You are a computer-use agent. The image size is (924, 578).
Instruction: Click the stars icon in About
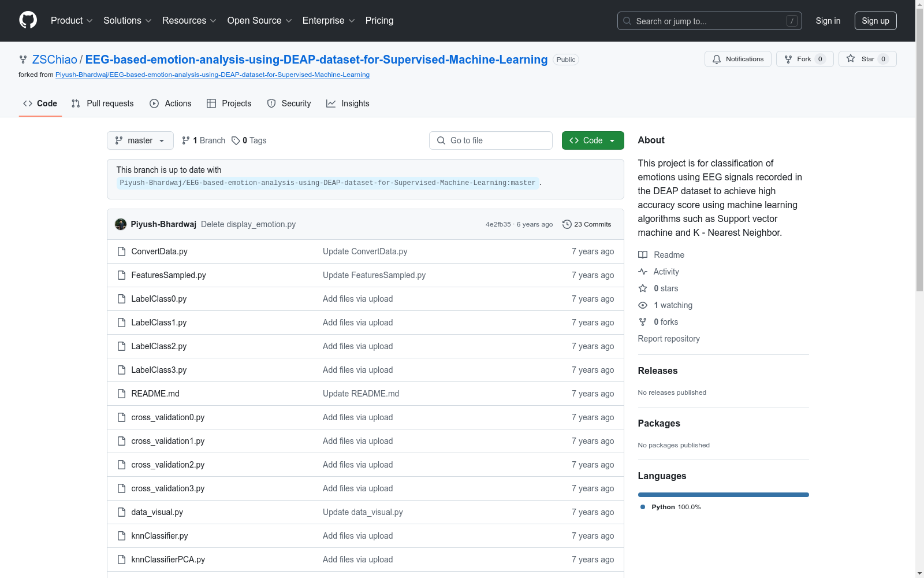click(643, 288)
